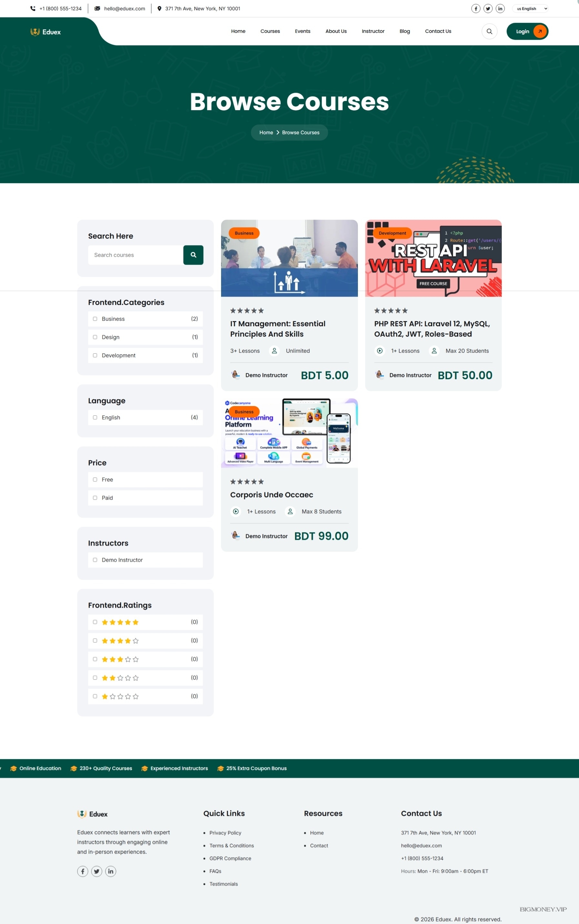
Task: Check the Business category checkbox
Action: pos(95,319)
